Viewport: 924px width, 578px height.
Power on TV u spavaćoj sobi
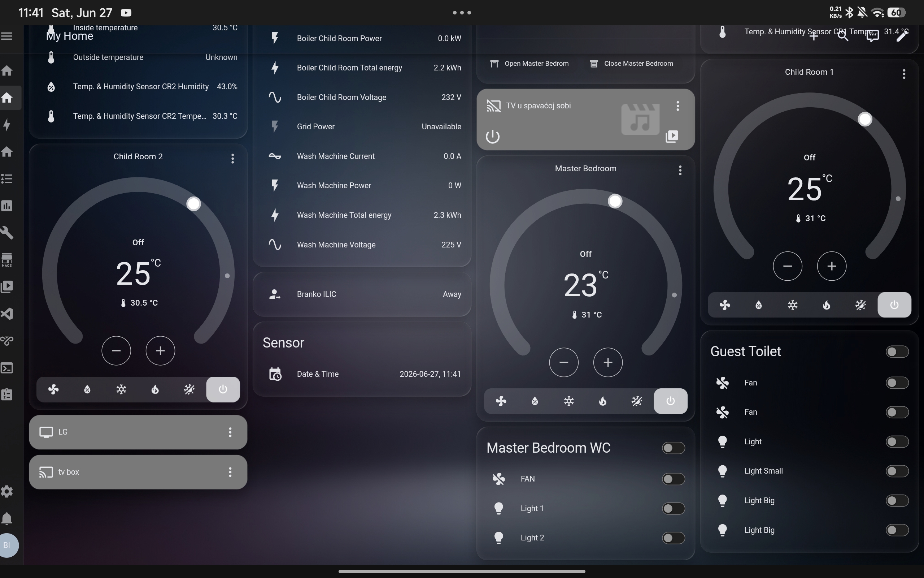click(493, 137)
